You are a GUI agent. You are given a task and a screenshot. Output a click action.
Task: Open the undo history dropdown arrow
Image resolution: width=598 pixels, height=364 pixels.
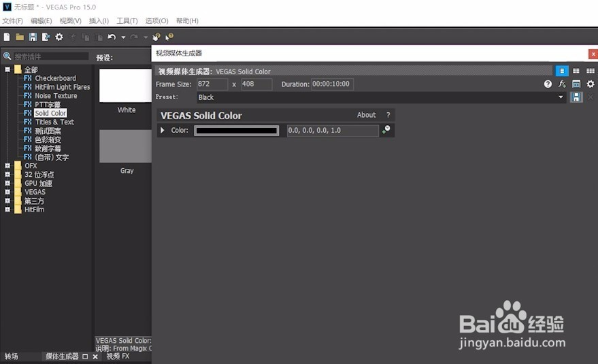coord(123,37)
